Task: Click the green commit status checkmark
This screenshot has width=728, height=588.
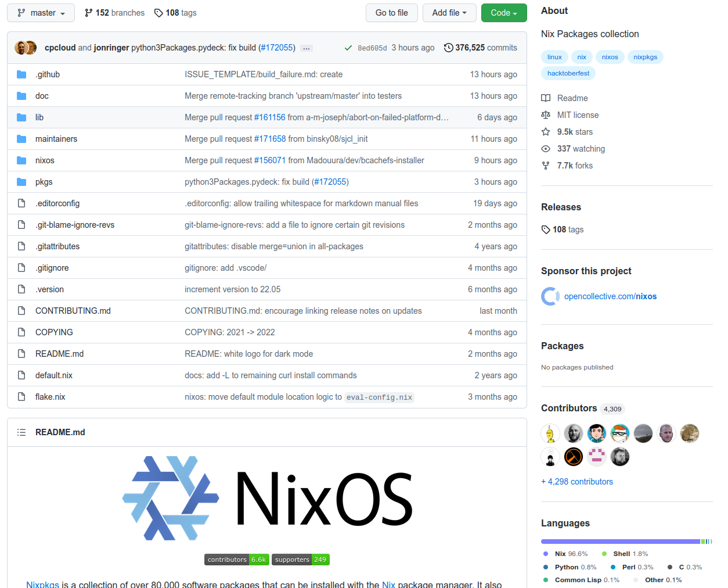Action: 348,48
